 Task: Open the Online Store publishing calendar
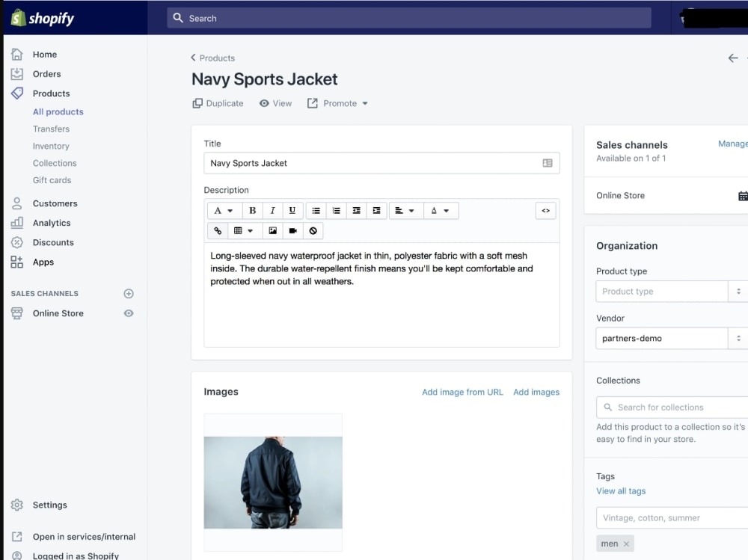click(x=743, y=196)
